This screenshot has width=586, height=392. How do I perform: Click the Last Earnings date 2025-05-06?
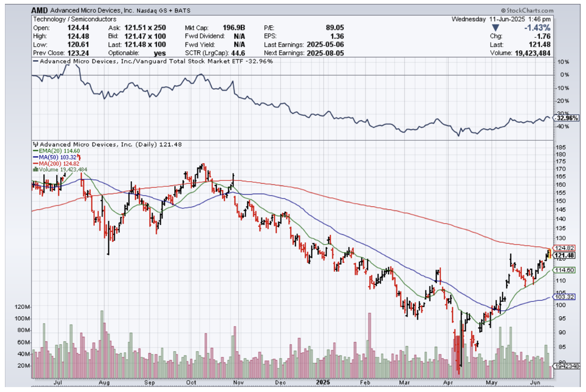coord(325,44)
